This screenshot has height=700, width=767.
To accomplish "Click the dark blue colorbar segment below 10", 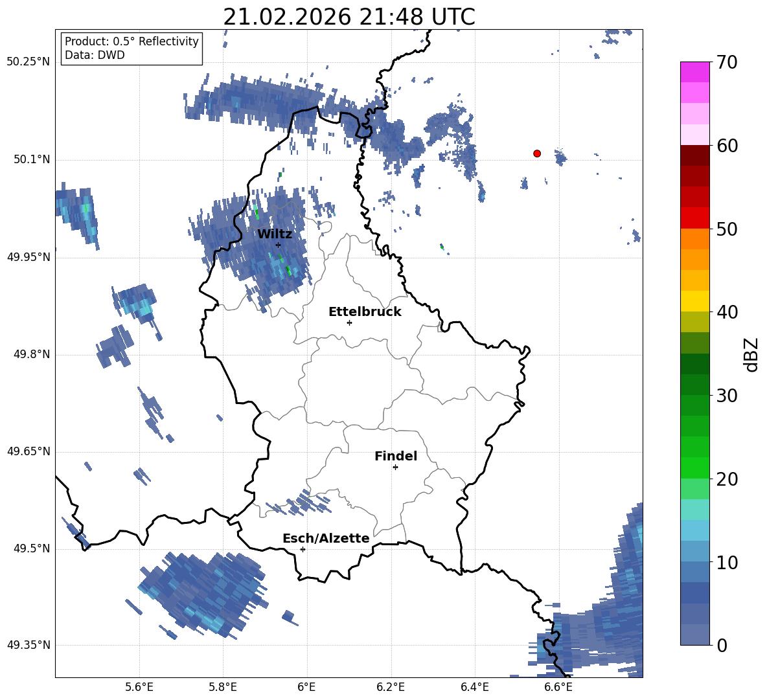I will tap(694, 593).
